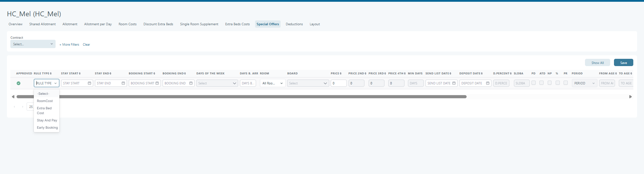
Task: Enable the ATD checkbox
Action: (x=541, y=83)
